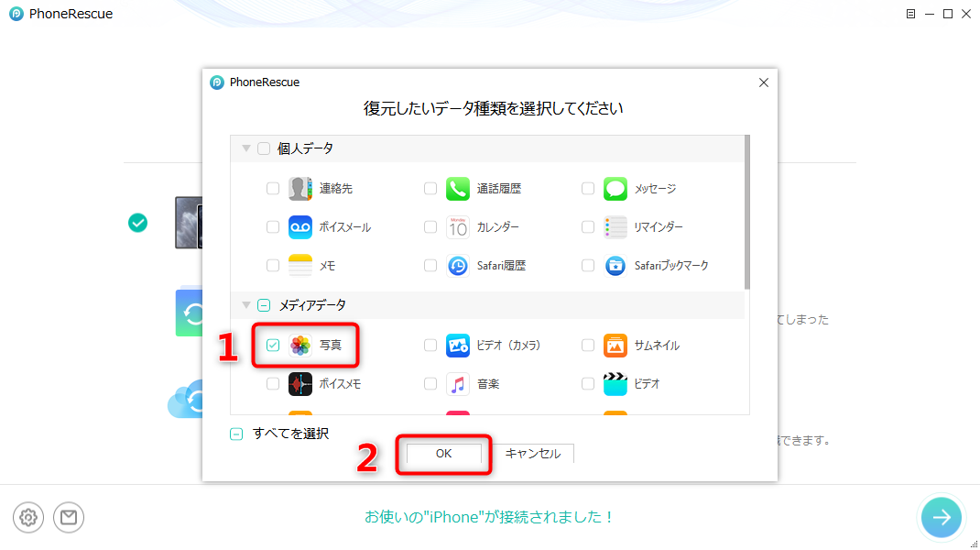
Task: Click the Contacts (連絡先) icon
Action: tap(300, 188)
